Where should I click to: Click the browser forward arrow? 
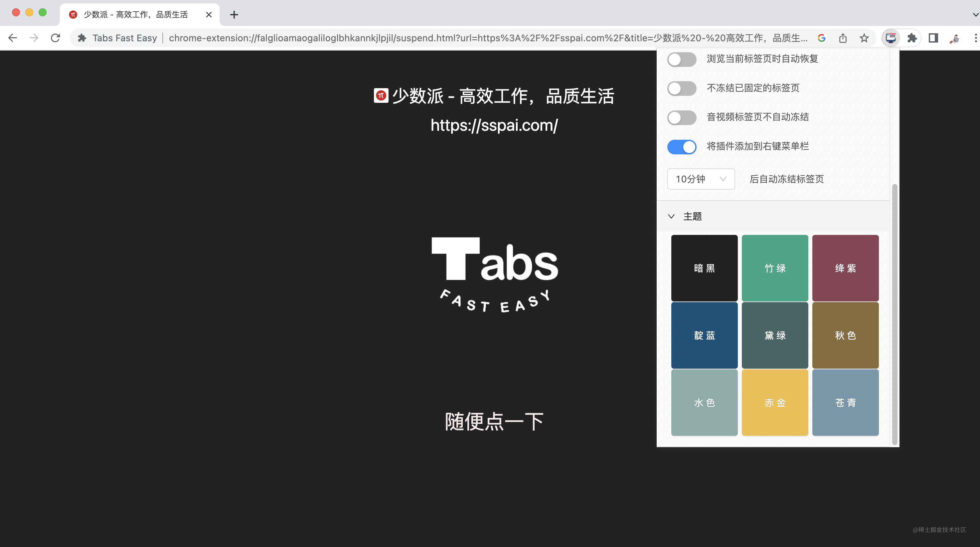(x=34, y=38)
